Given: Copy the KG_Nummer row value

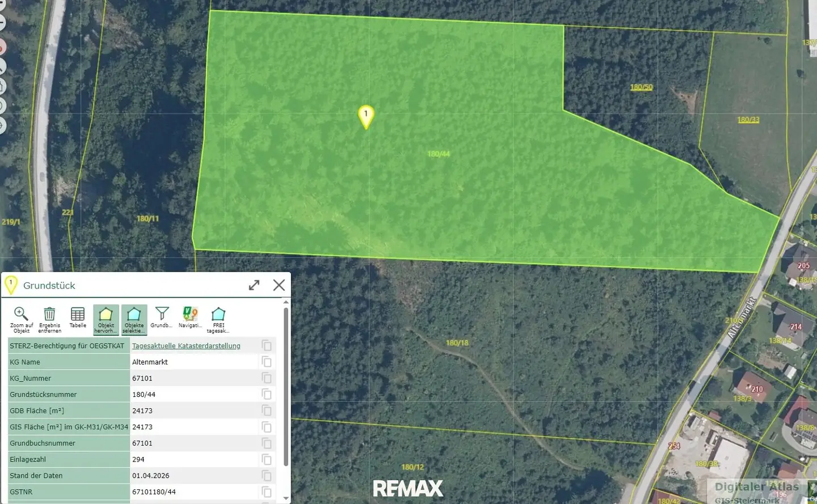Looking at the screenshot, I should [x=267, y=378].
